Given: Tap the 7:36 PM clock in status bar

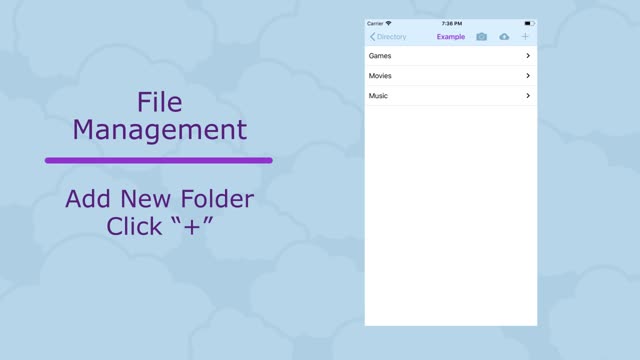Looking at the screenshot, I should point(451,23).
